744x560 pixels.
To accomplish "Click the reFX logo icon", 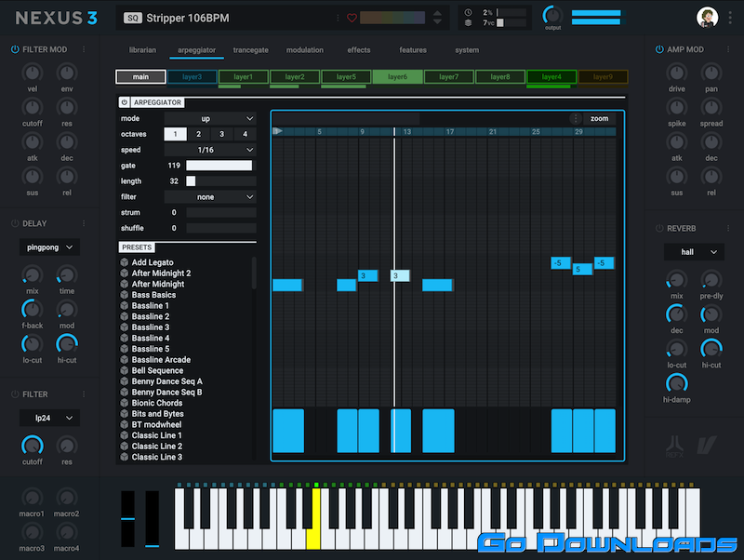I will point(675,447).
